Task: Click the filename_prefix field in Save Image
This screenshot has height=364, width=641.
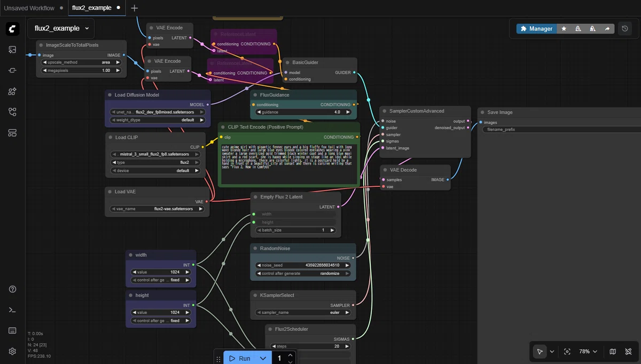Action: tap(561, 129)
